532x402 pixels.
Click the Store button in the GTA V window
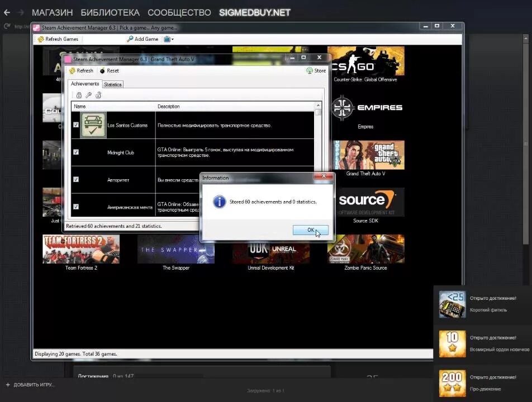coord(316,70)
